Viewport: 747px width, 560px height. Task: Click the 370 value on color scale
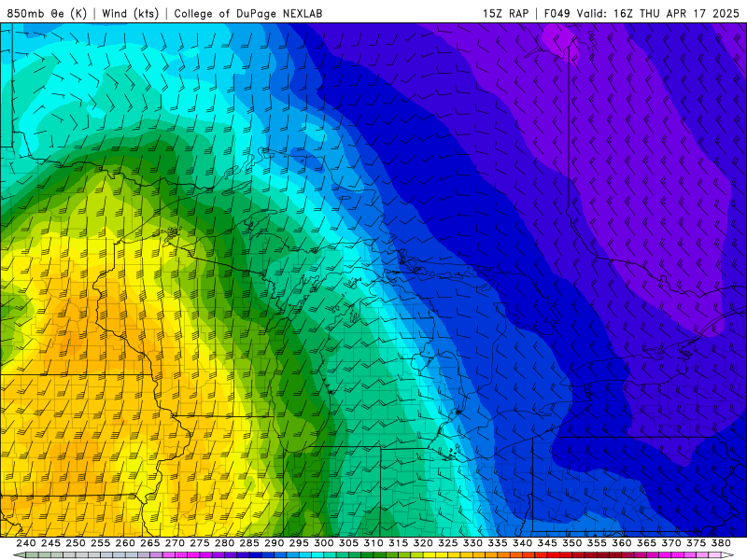pos(671,543)
